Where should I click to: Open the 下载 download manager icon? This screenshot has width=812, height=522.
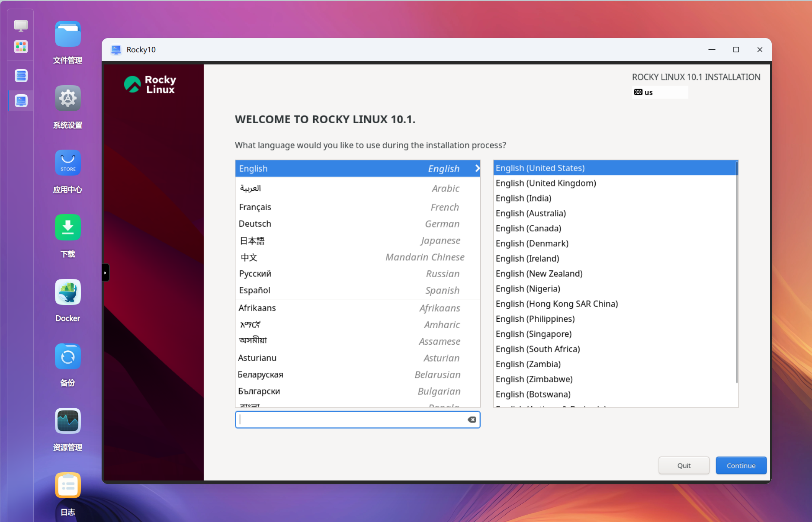(67, 227)
